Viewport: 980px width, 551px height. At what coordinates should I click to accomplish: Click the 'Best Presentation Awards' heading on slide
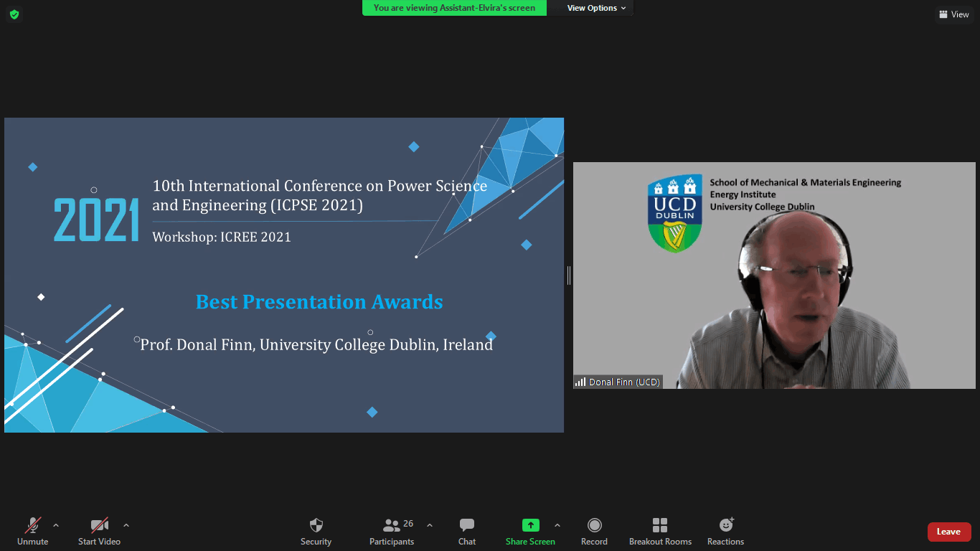pyautogui.click(x=319, y=302)
